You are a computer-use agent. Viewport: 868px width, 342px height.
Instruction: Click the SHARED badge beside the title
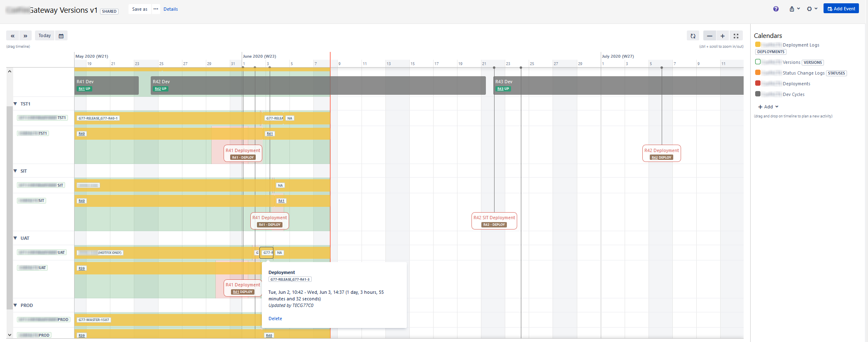(109, 12)
